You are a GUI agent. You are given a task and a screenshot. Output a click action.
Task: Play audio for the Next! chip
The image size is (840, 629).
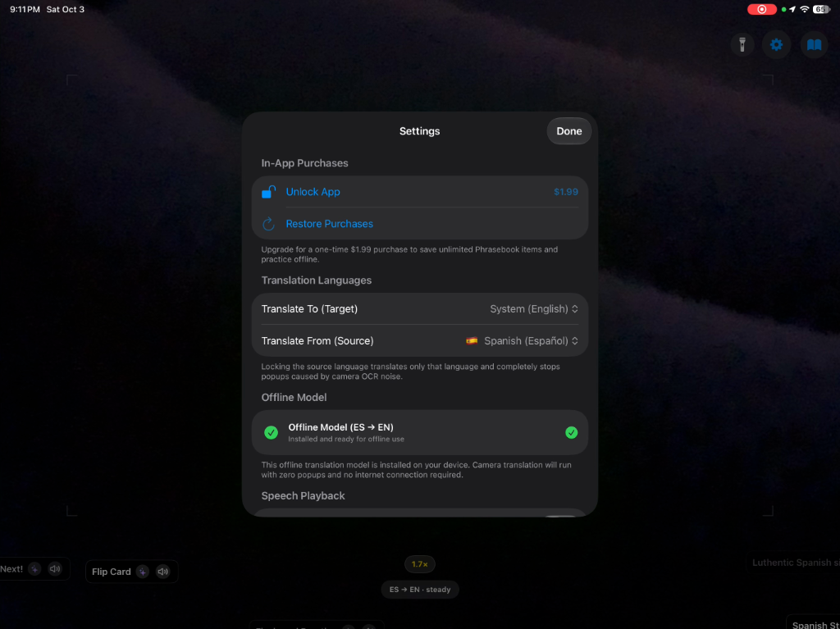click(55, 569)
